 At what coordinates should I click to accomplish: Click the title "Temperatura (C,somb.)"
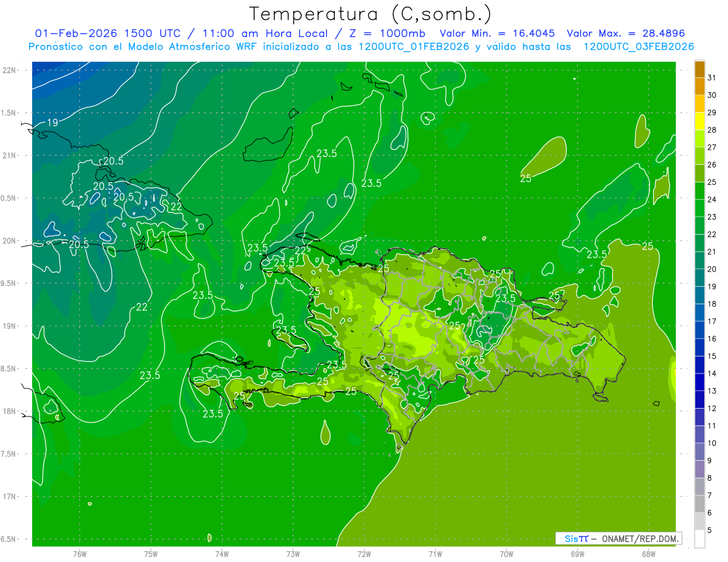pyautogui.click(x=371, y=15)
